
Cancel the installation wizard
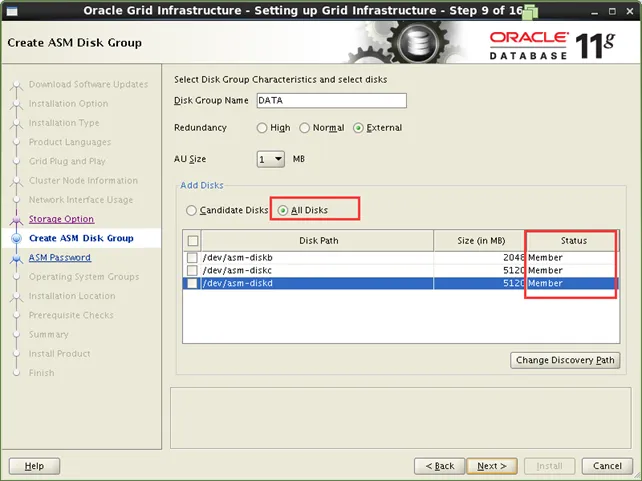(607, 466)
